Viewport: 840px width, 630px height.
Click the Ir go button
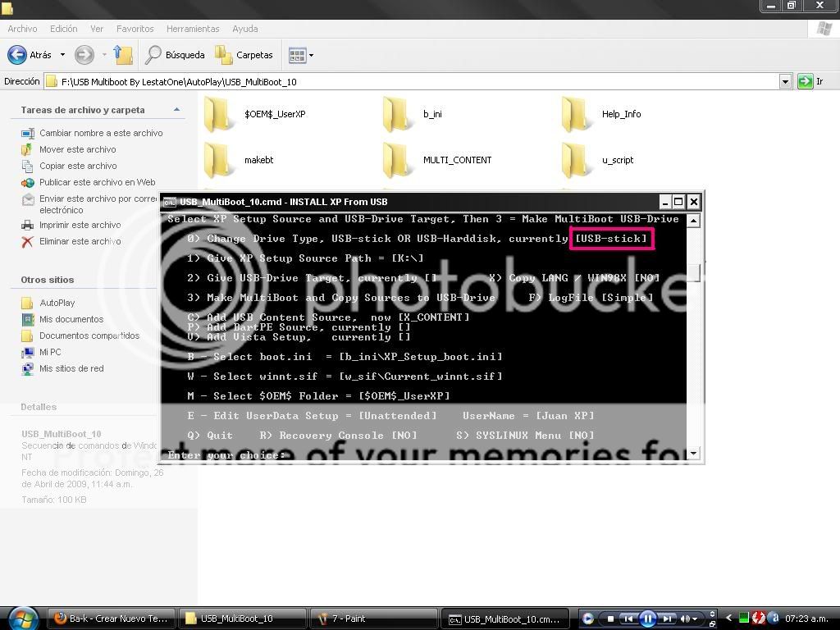pyautogui.click(x=810, y=81)
